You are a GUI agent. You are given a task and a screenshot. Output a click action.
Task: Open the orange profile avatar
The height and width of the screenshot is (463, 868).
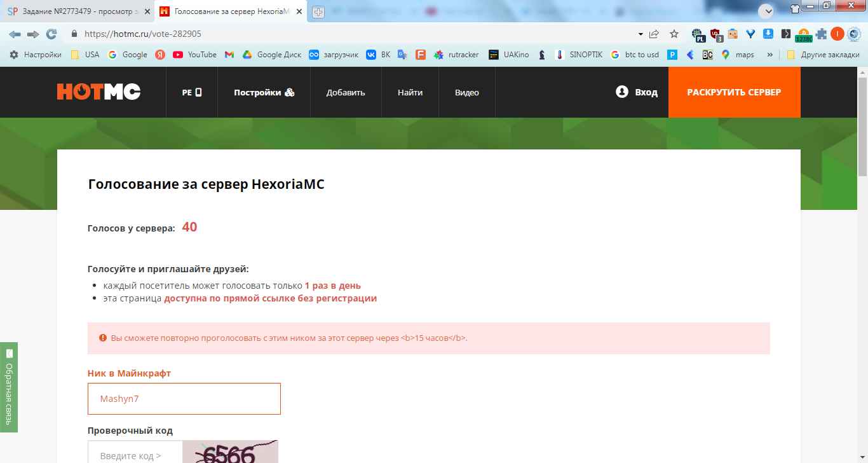(837, 34)
